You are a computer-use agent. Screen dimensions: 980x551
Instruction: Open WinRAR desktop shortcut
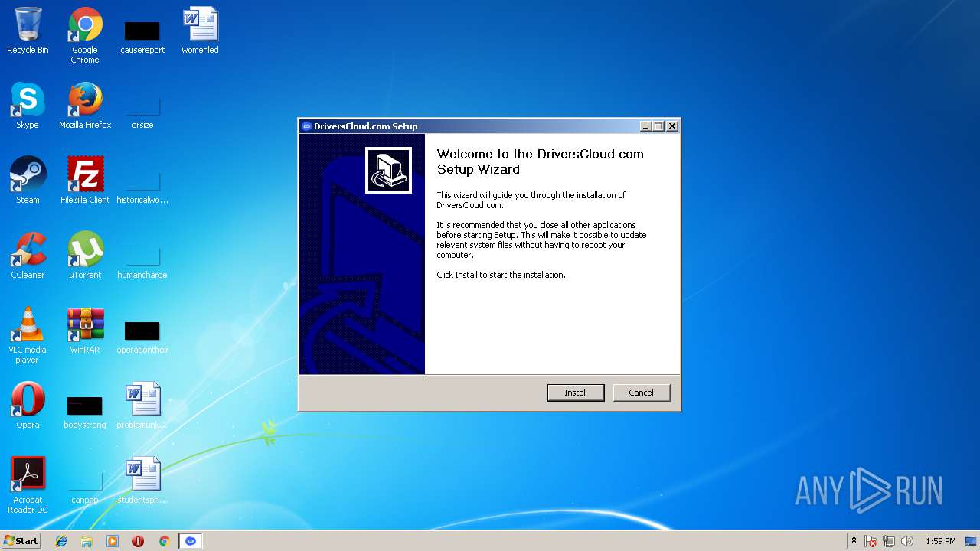tap(85, 331)
